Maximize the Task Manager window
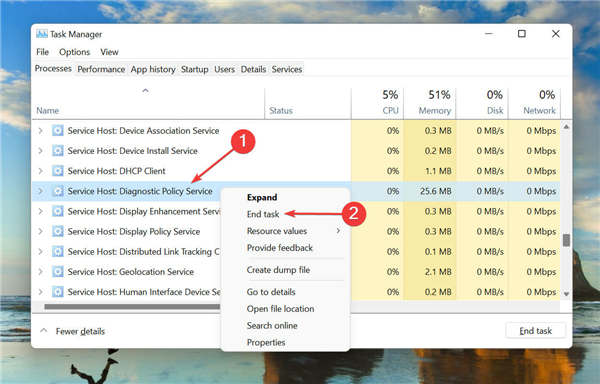 (522, 34)
